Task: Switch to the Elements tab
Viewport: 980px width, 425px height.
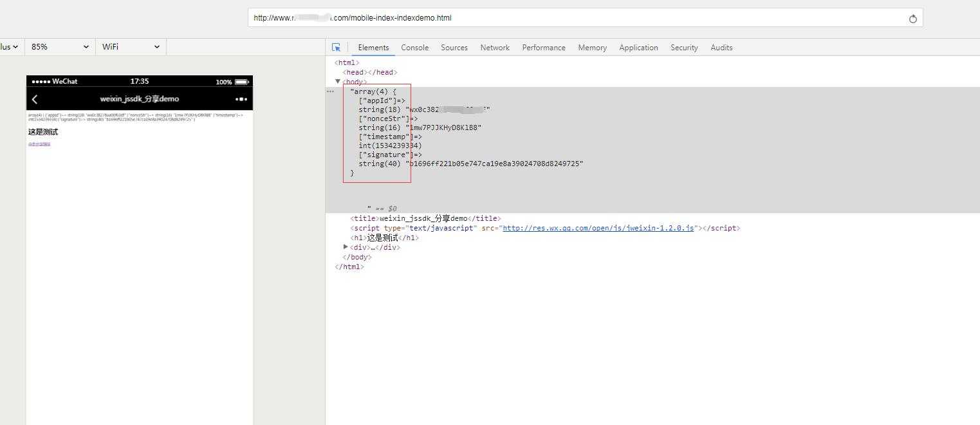Action: coord(373,48)
